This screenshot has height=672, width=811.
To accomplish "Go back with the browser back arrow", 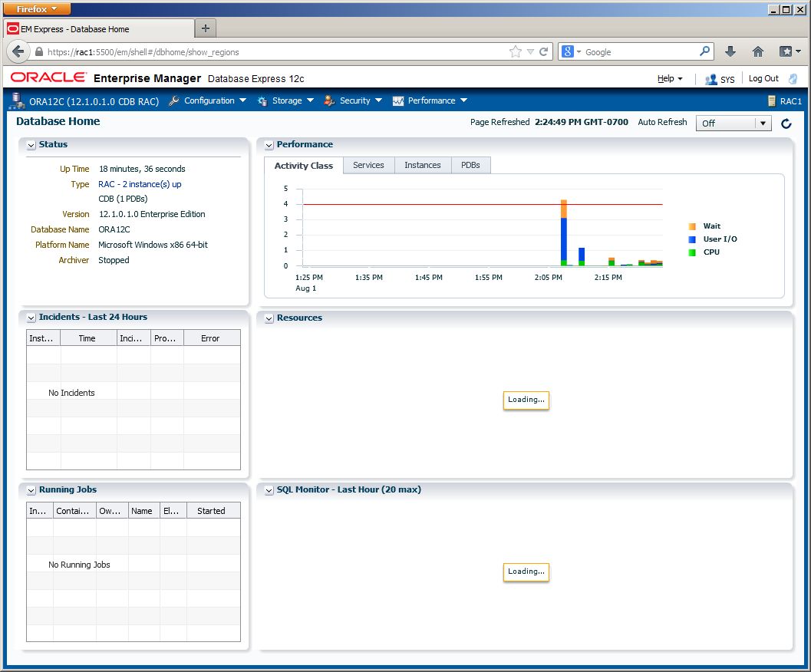I will (x=18, y=51).
